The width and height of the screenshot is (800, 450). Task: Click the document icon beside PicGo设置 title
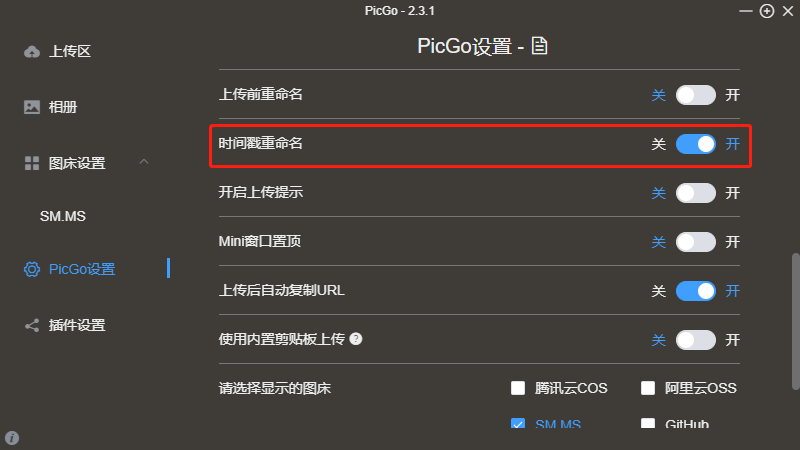(x=540, y=46)
